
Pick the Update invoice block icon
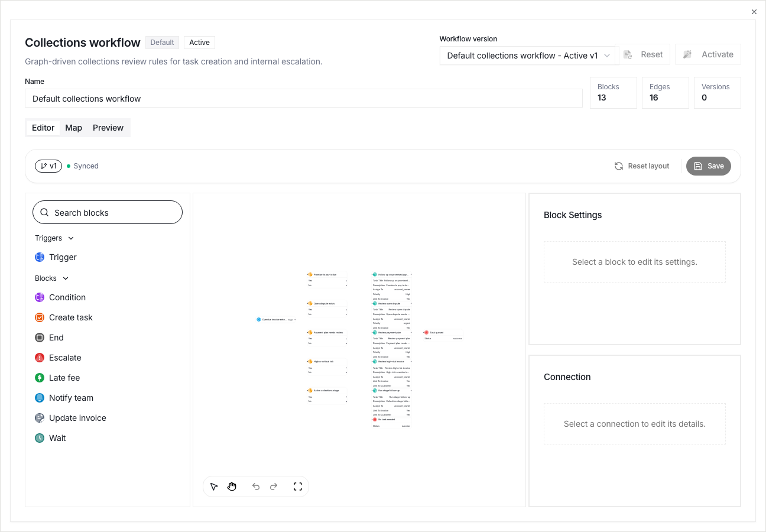40,418
